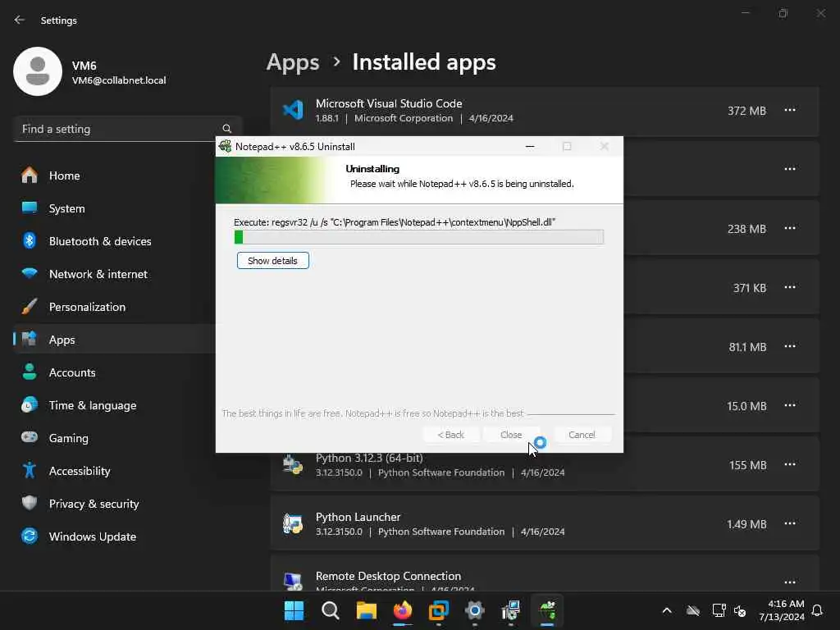Click the Show details button
840x630 pixels.
point(272,261)
